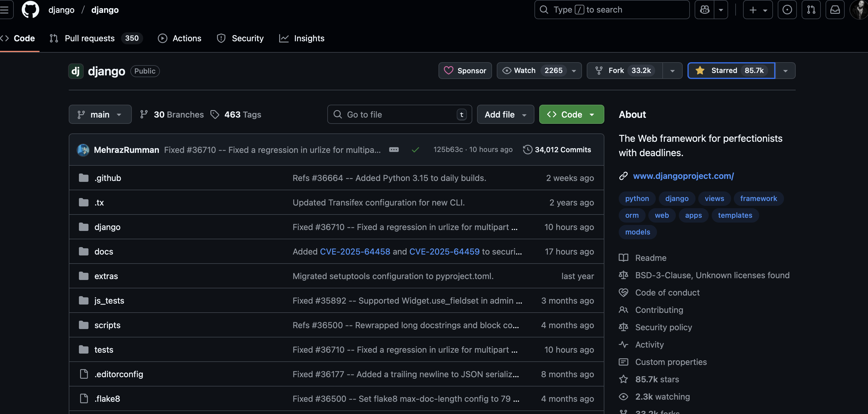Expand the Add file dropdown
868x414 pixels.
pyautogui.click(x=505, y=115)
